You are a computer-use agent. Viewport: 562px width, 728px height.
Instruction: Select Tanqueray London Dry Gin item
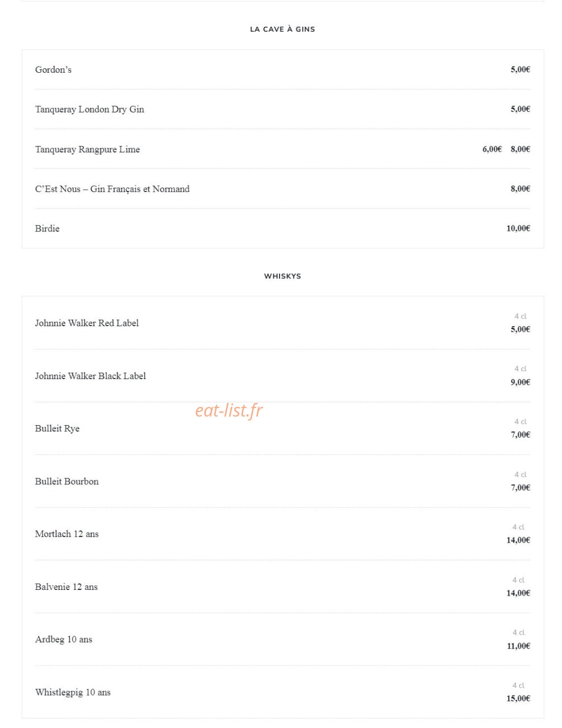click(x=90, y=110)
